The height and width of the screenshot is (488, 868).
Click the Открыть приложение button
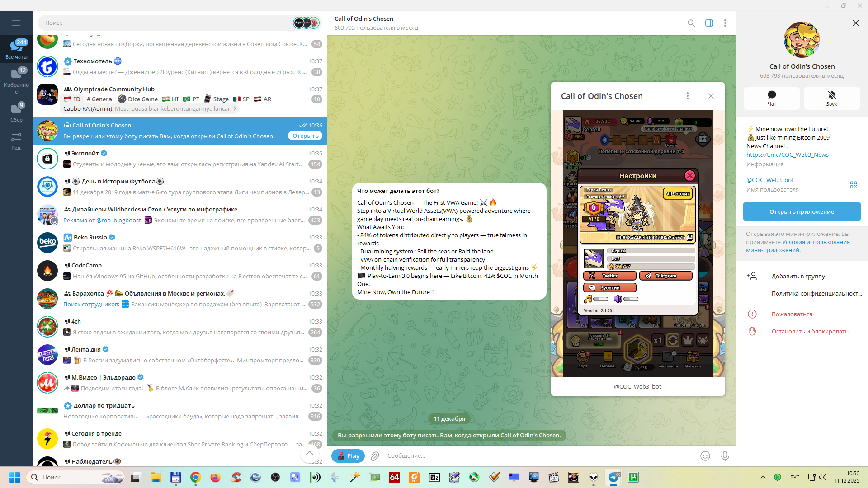[801, 211]
